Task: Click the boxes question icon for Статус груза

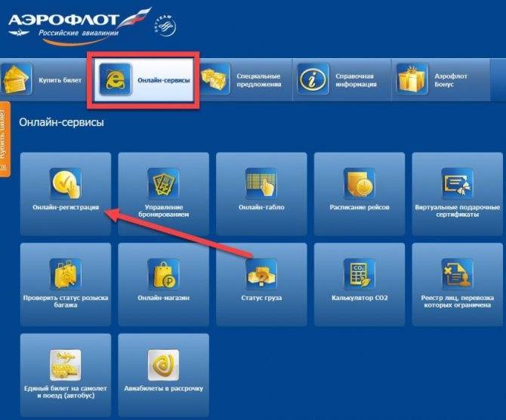Action: click(261, 274)
